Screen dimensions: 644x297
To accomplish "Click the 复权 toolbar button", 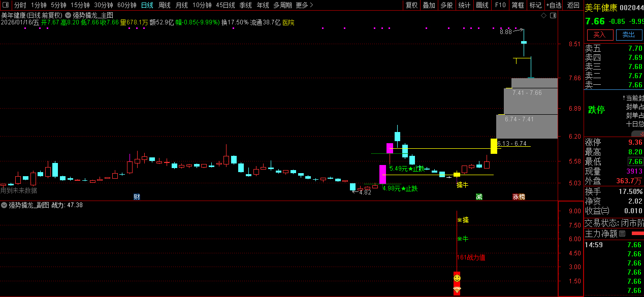I will pyautogui.click(x=411, y=5).
